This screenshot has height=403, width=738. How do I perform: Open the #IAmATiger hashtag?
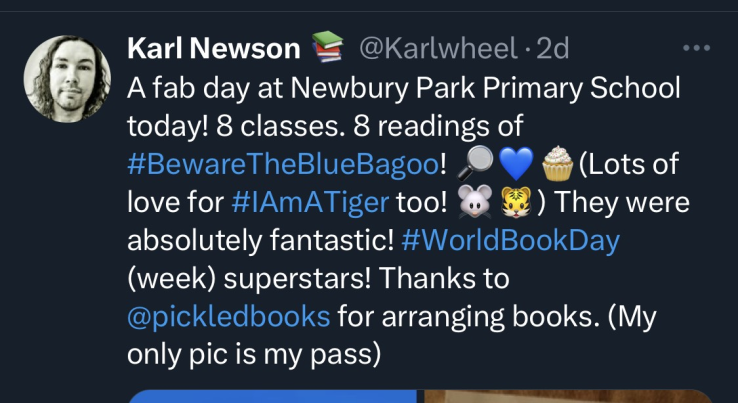(x=311, y=203)
